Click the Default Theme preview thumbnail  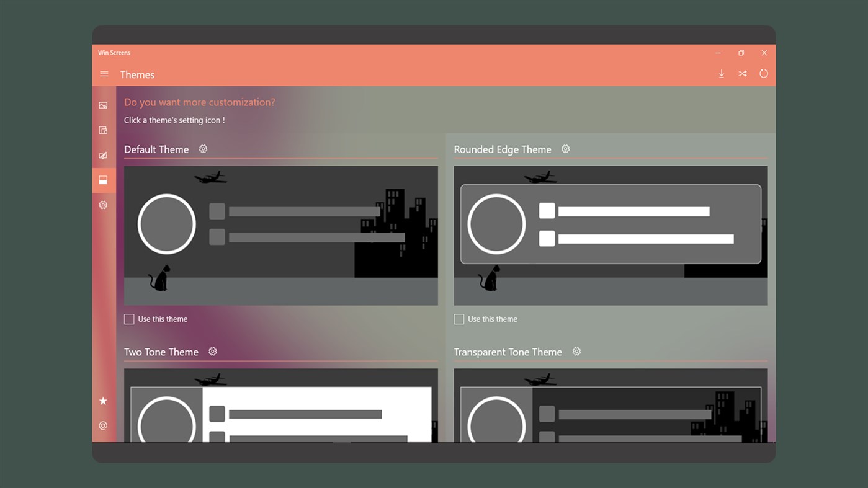tap(280, 236)
